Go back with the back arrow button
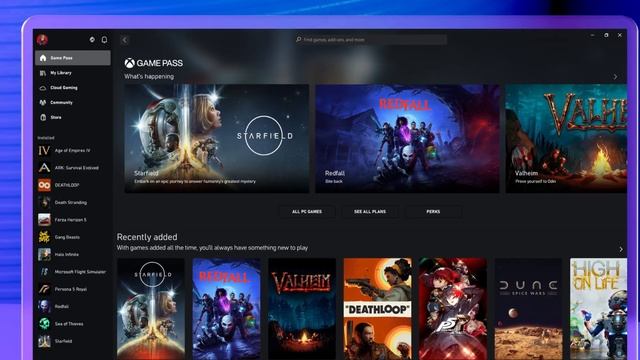 pos(125,40)
